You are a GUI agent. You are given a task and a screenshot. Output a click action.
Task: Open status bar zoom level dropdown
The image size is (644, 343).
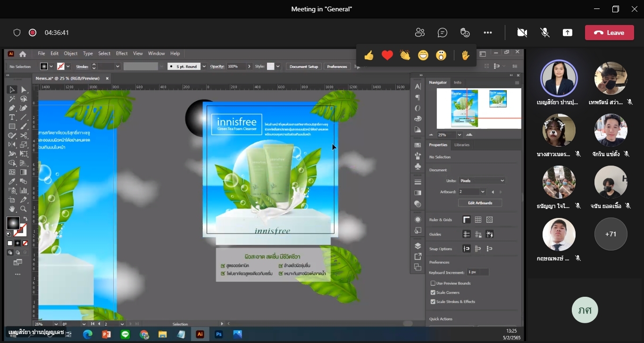[56, 324]
